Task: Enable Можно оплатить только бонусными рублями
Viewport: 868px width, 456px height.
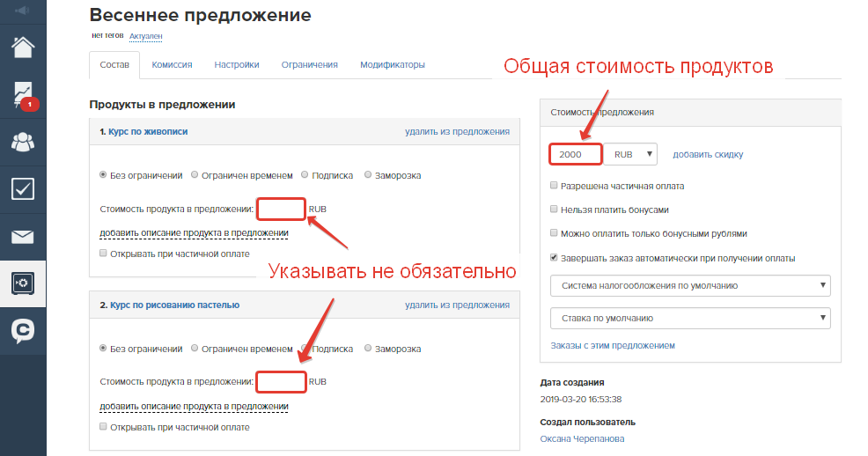Action: click(554, 233)
